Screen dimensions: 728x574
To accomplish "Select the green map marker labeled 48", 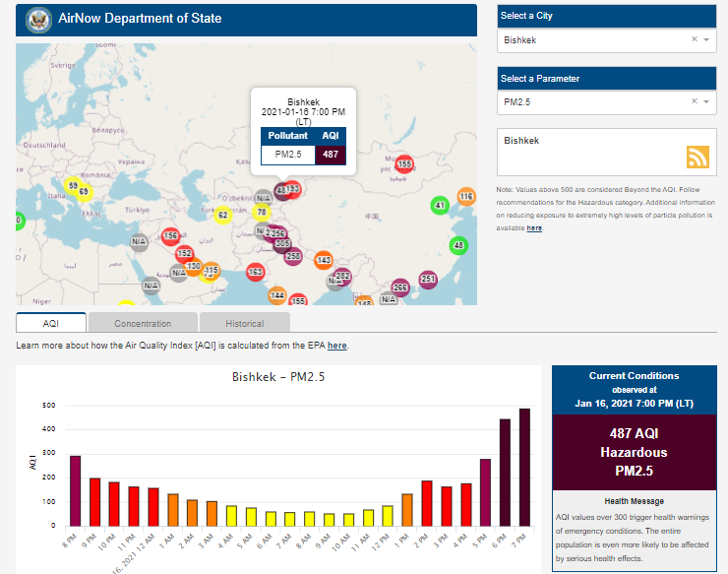I will tap(458, 245).
